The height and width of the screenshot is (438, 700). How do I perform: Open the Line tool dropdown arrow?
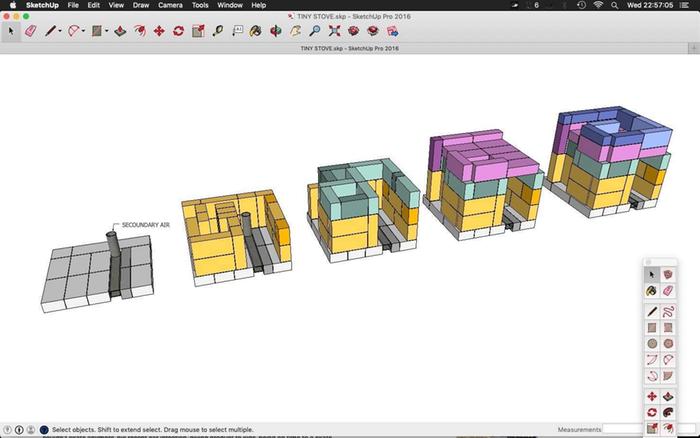click(60, 31)
